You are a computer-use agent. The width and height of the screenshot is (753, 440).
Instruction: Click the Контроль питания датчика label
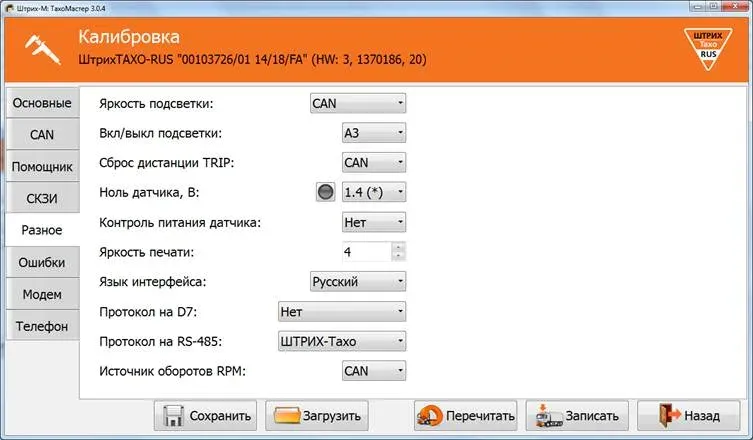coord(180,223)
